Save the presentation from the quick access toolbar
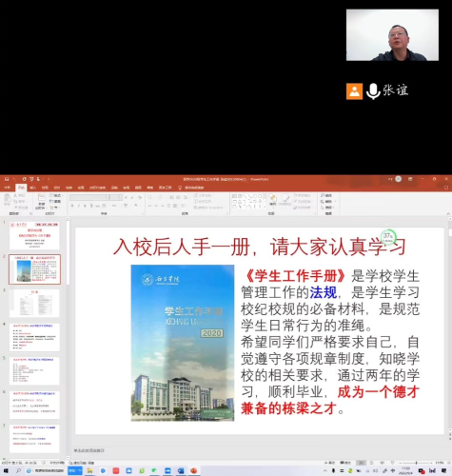Image resolution: width=452 pixels, height=476 pixels. point(7,179)
